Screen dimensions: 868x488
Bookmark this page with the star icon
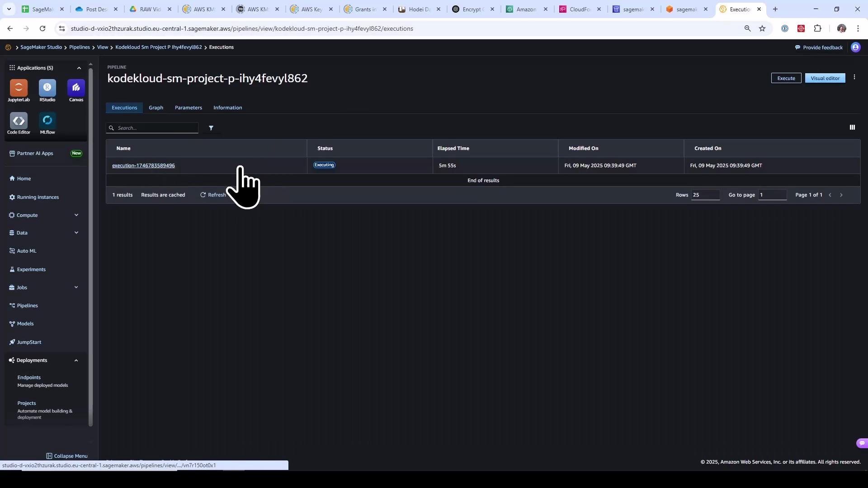point(762,28)
